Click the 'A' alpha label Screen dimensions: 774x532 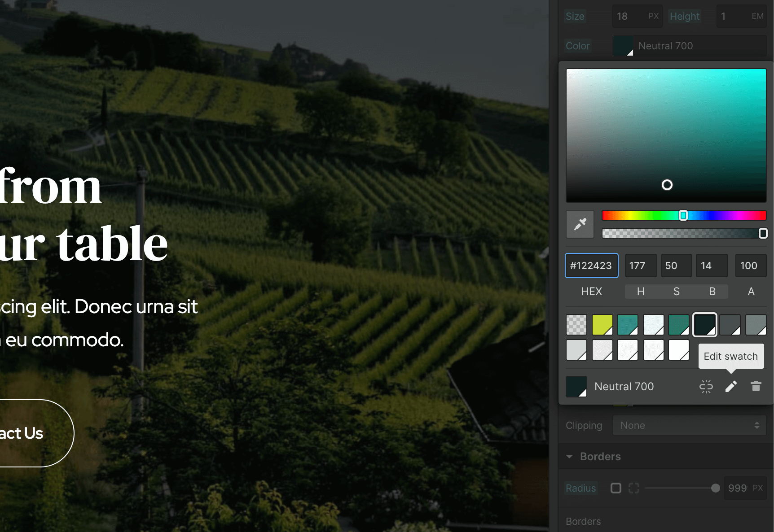click(x=751, y=292)
